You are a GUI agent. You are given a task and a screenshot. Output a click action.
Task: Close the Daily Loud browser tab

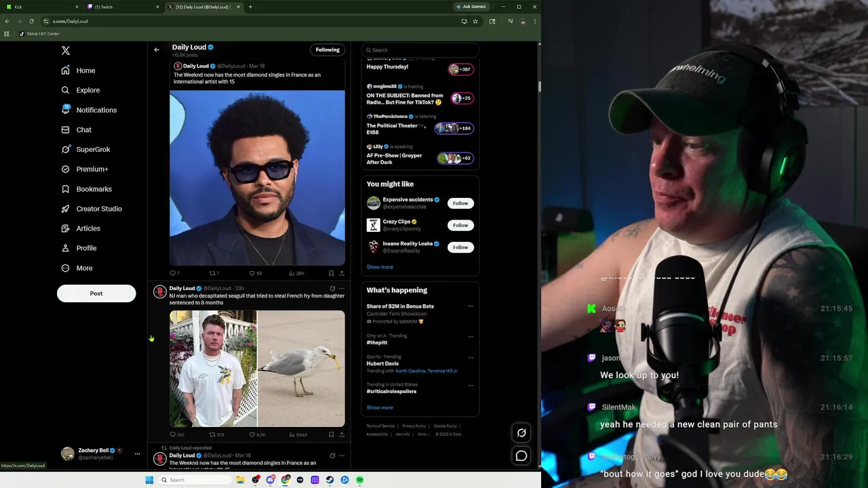[238, 7]
